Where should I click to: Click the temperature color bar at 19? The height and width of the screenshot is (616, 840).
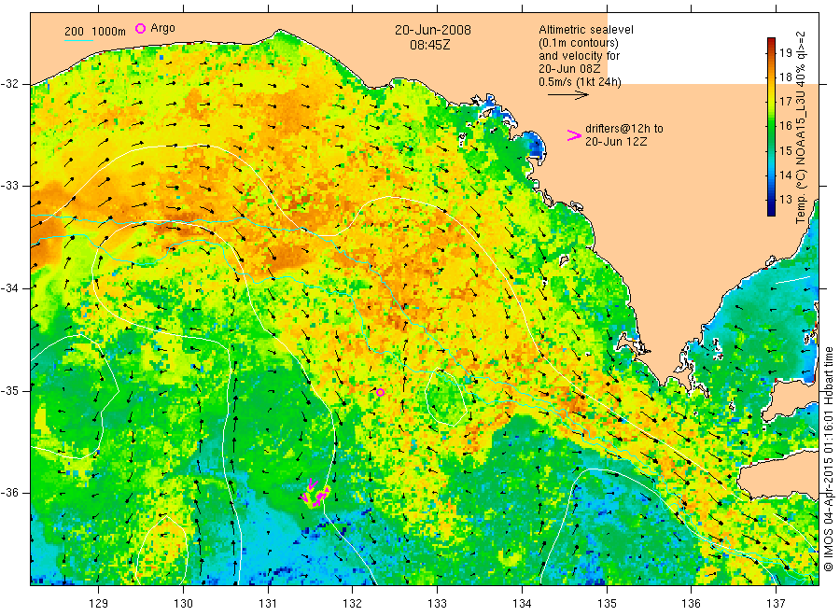[x=771, y=52]
